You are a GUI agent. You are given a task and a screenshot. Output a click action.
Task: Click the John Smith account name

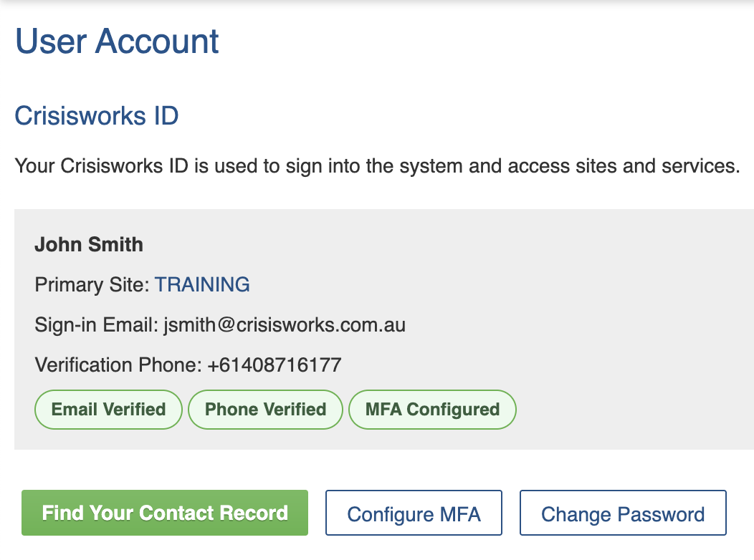click(x=89, y=244)
